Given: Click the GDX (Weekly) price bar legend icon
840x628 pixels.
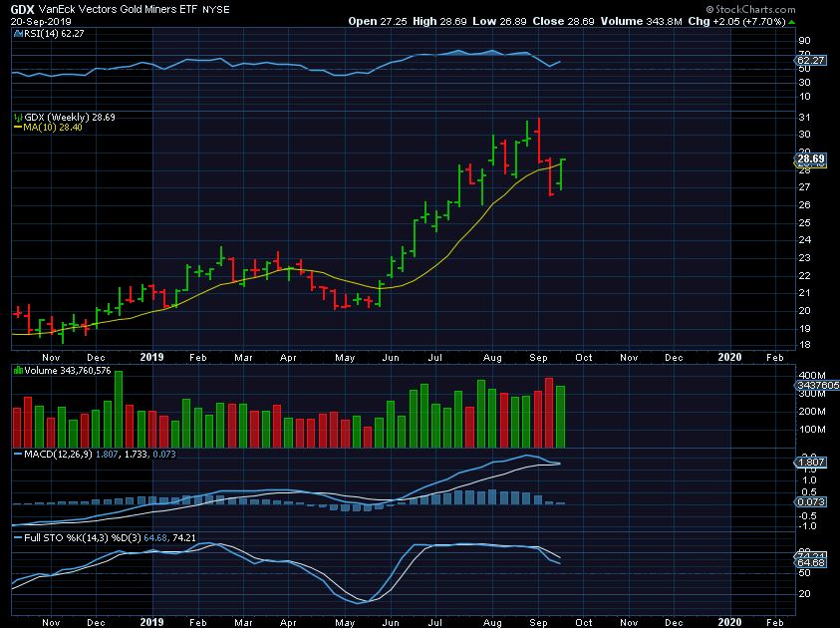Looking at the screenshot, I should click(18, 118).
